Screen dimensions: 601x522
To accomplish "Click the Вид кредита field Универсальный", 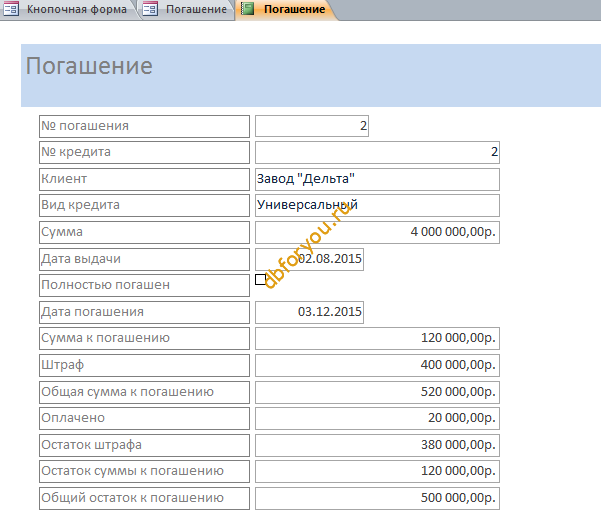I will [x=377, y=205].
